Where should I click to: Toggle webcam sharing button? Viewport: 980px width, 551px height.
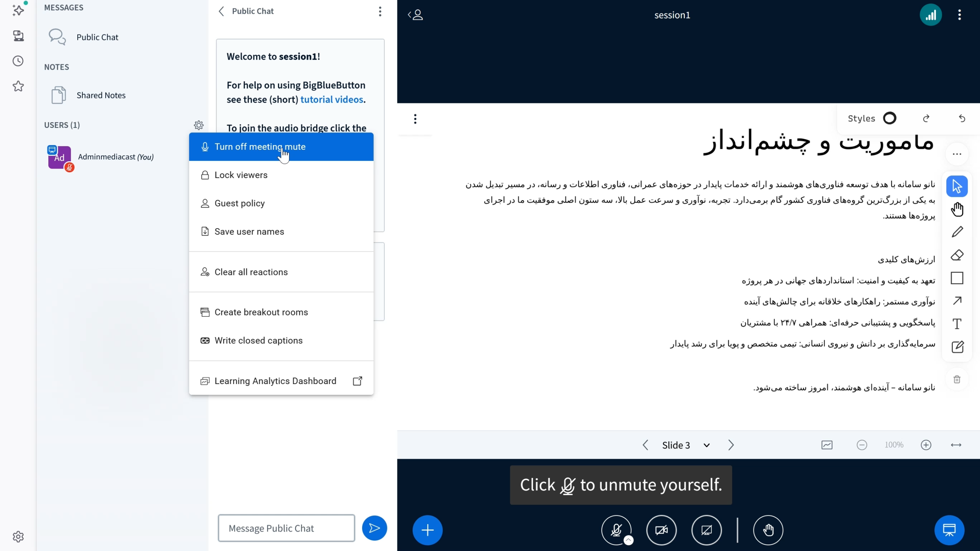(661, 530)
